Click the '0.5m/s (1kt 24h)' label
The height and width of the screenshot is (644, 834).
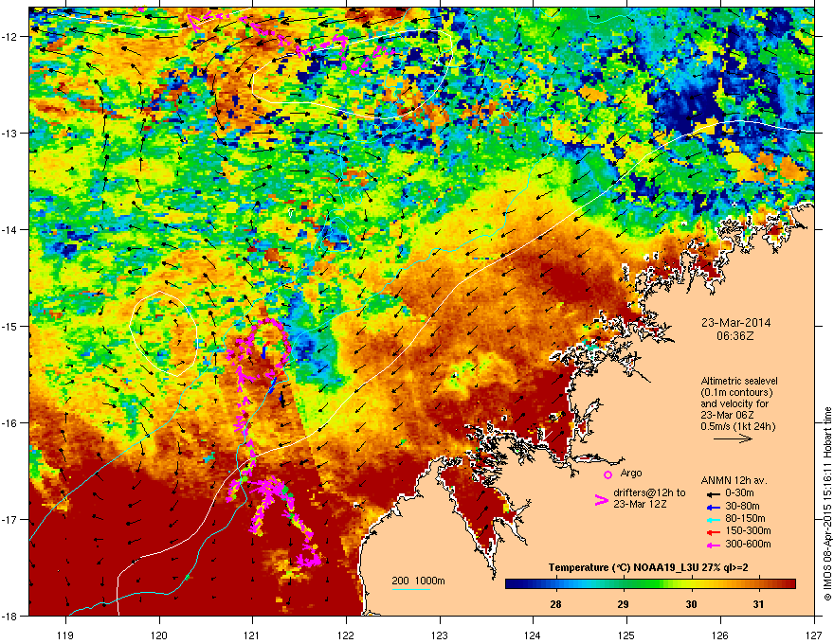coord(737,426)
